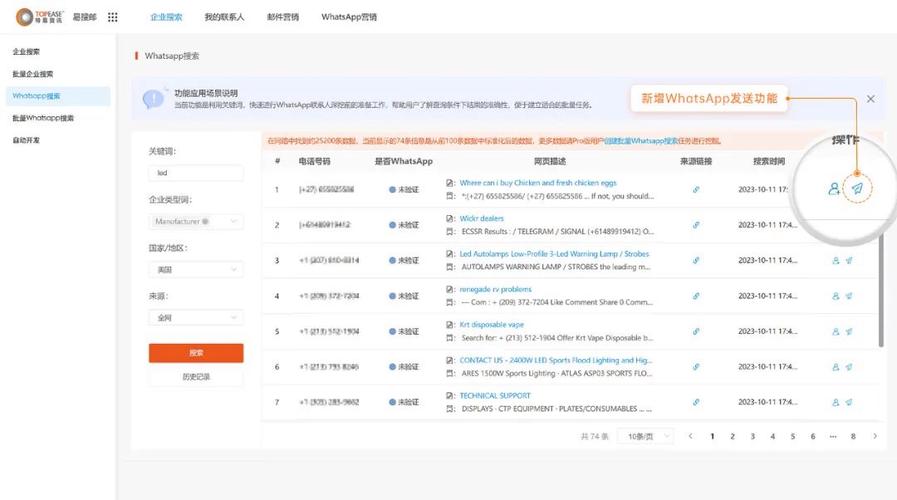Send WhatsApp icon for row 6
Screen dimensions: 897x500
(849, 367)
